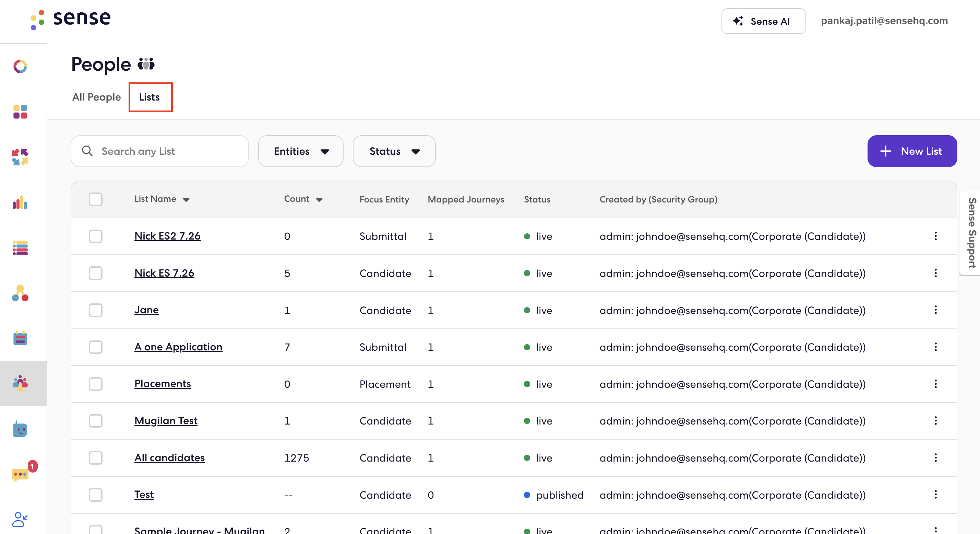Image resolution: width=980 pixels, height=534 pixels.
Task: Open row menu for Nick ES2 7.26
Action: pos(935,236)
